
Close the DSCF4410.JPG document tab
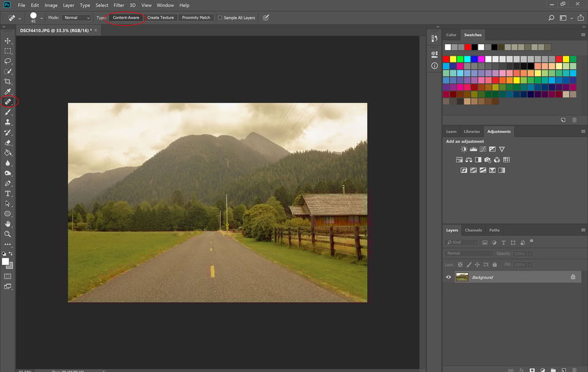96,31
